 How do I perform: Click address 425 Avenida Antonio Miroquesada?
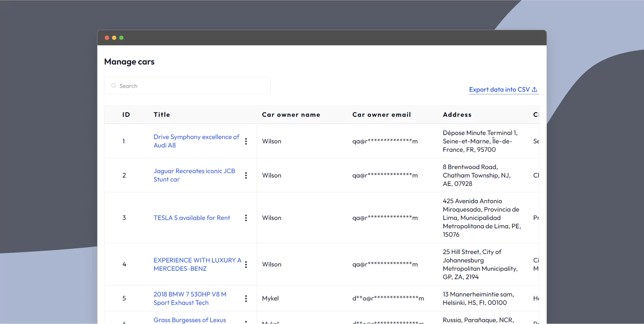[x=482, y=218]
